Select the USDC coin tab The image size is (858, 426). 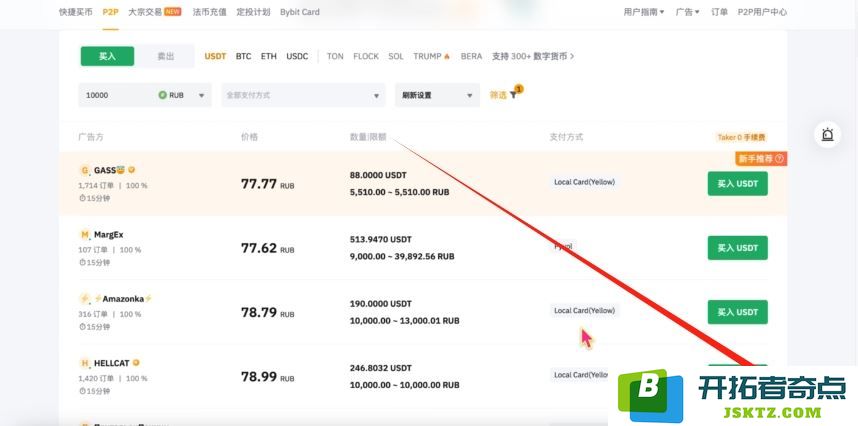point(297,56)
